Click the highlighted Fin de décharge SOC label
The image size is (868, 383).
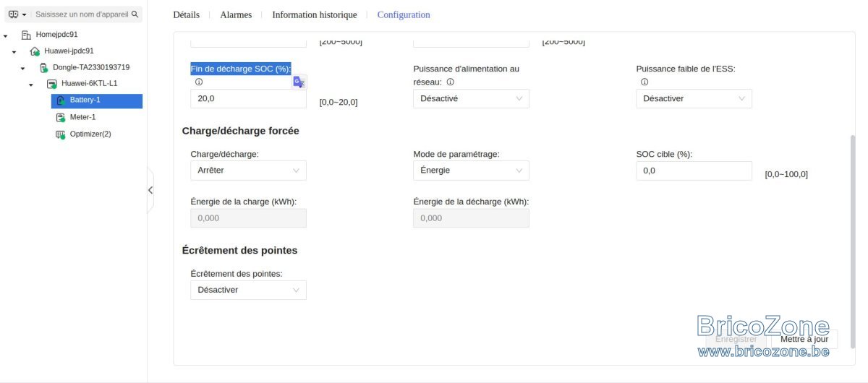[241, 69]
